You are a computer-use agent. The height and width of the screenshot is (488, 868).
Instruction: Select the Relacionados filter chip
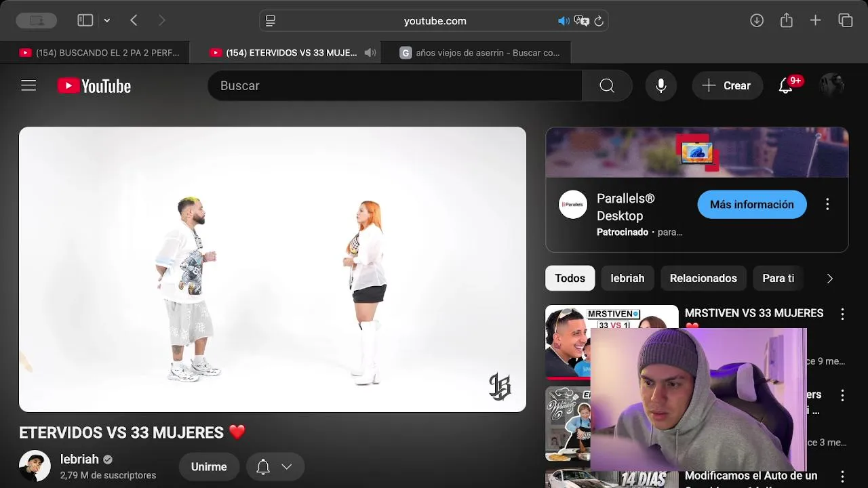703,278
